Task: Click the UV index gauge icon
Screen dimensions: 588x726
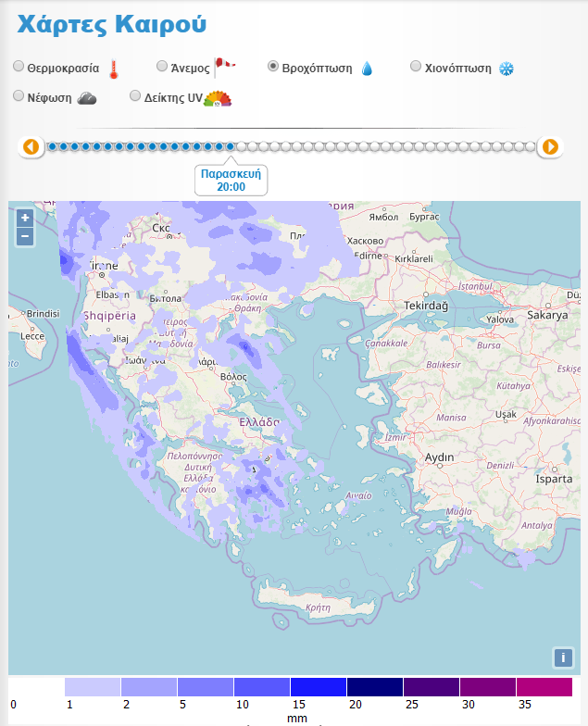Action: click(x=218, y=98)
